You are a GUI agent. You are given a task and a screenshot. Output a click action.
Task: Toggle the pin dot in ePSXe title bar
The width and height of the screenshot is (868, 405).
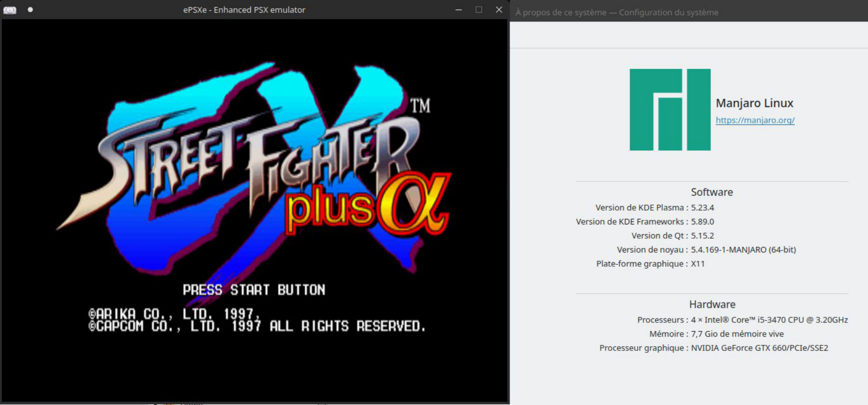[x=31, y=10]
